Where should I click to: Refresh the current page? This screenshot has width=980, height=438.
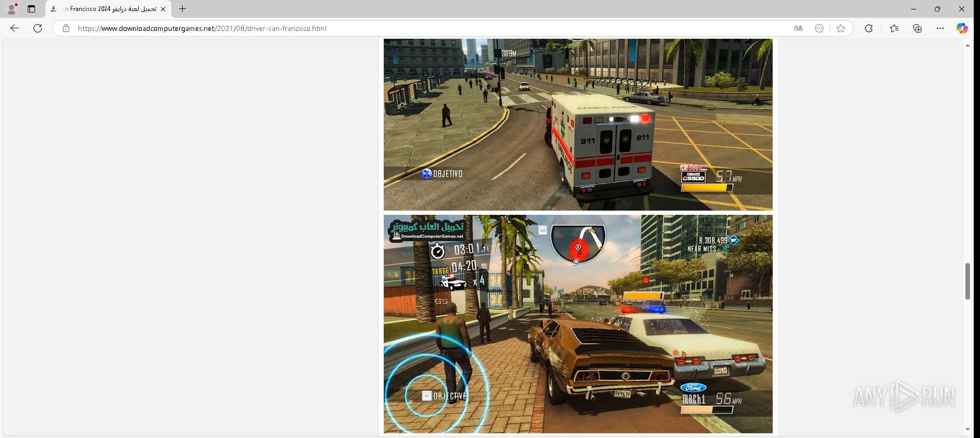pos(38,28)
